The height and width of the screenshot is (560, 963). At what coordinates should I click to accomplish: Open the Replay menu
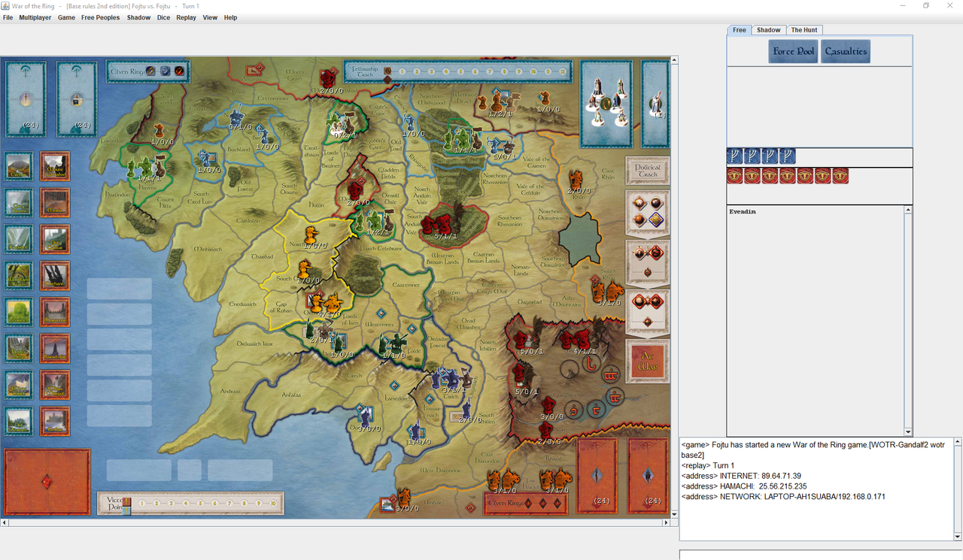click(x=187, y=17)
